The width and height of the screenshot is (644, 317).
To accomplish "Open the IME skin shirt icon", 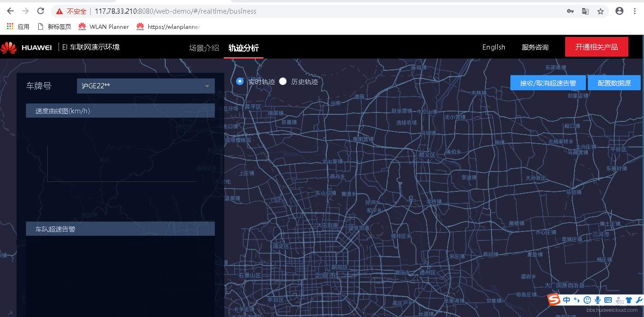I will point(629,300).
